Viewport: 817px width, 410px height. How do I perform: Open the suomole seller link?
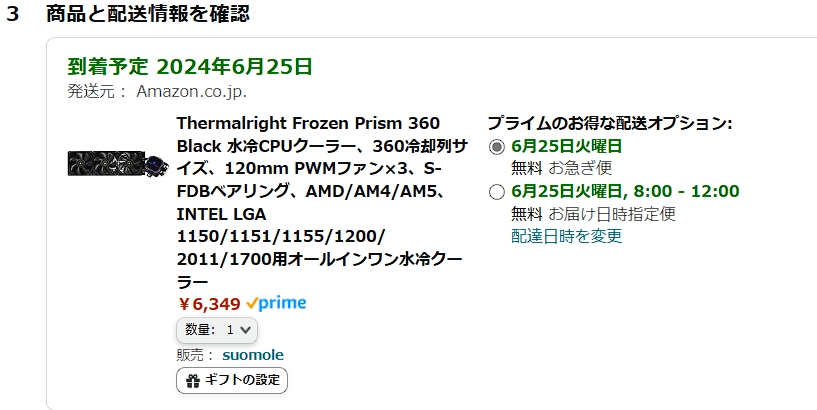253,355
